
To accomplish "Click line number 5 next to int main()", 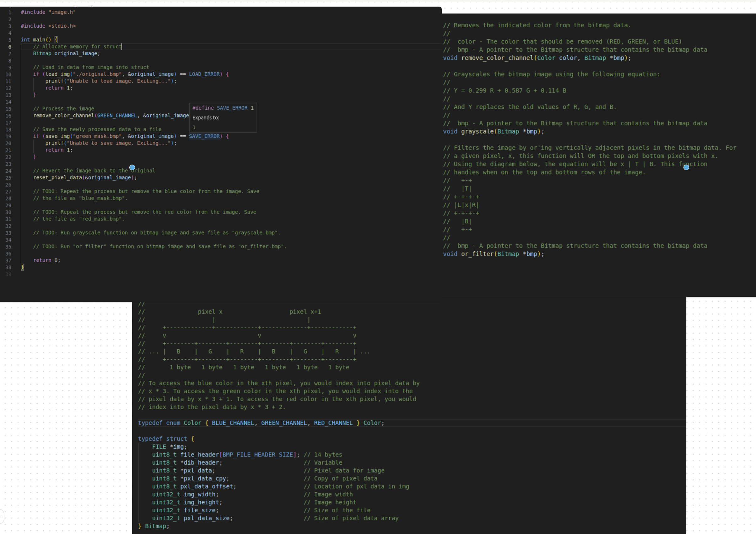I will tap(10, 40).
